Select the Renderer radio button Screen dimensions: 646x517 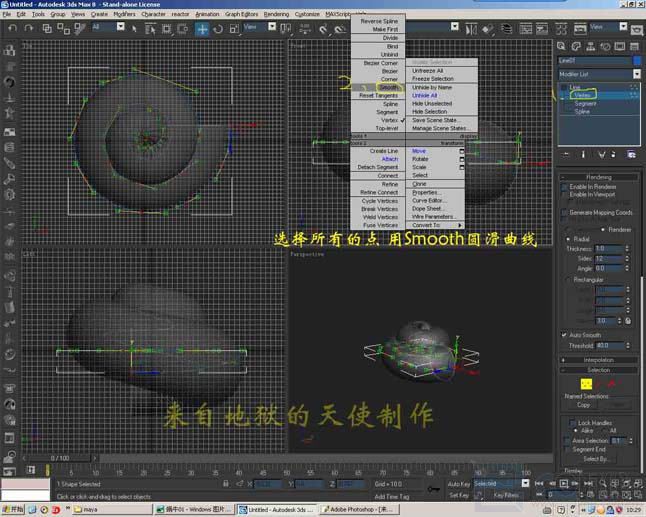[603, 229]
